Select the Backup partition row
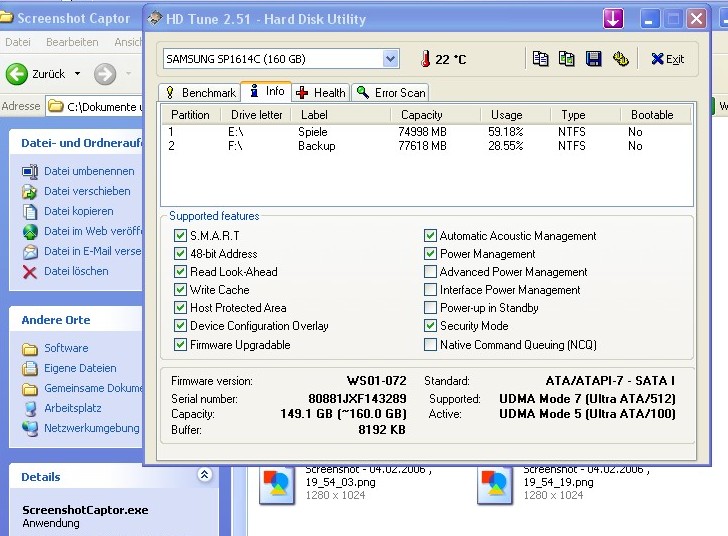This screenshot has height=536, width=728. click(426, 146)
